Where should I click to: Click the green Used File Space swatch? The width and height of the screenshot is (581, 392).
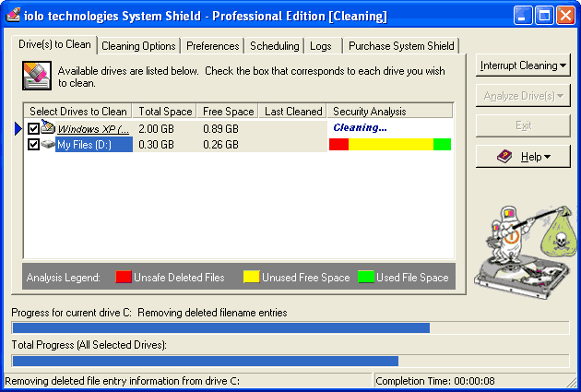point(366,277)
